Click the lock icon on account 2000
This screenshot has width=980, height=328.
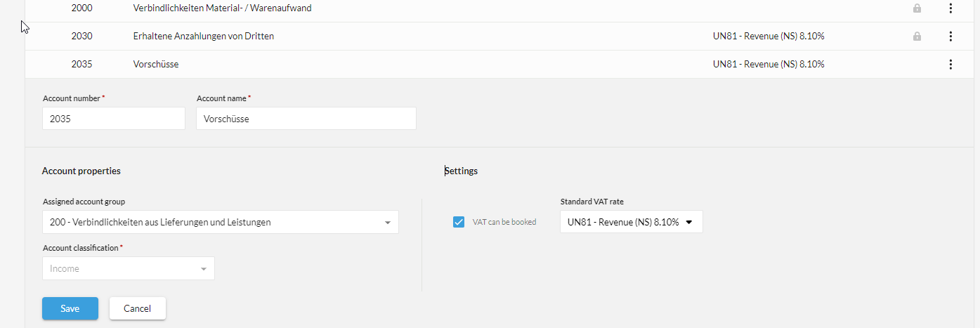[x=917, y=8]
